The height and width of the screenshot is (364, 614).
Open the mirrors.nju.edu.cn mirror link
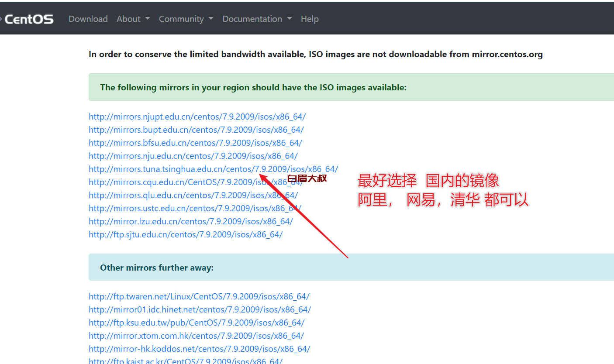pos(193,156)
